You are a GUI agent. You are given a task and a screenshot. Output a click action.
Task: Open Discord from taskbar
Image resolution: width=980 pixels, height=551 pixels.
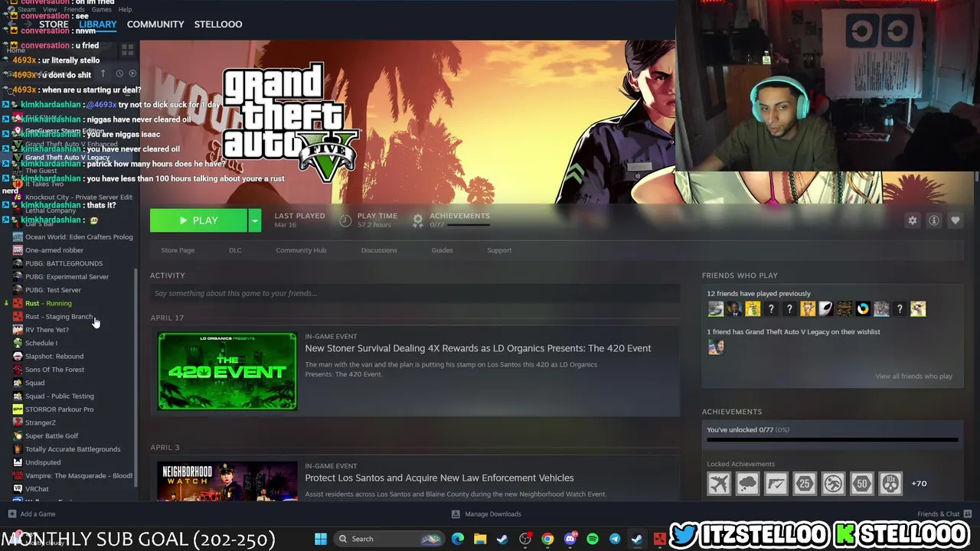570,539
